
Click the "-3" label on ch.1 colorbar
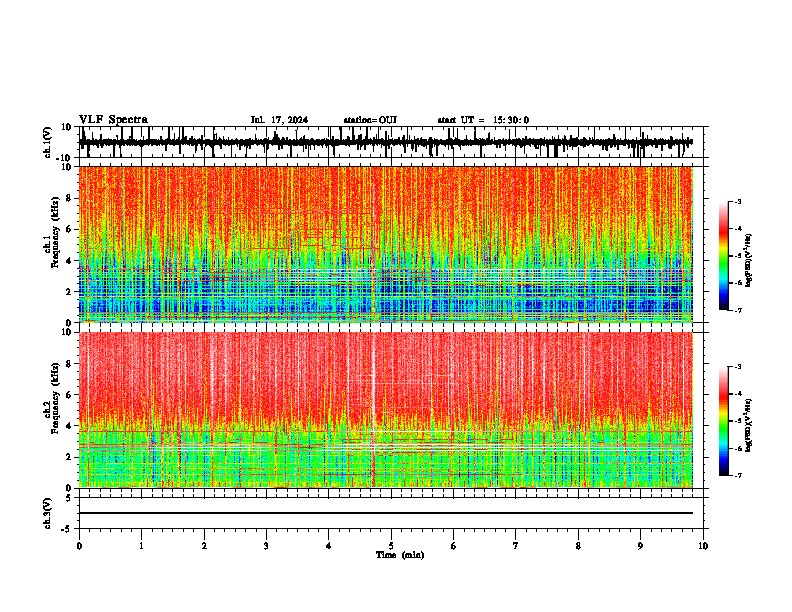(x=737, y=201)
